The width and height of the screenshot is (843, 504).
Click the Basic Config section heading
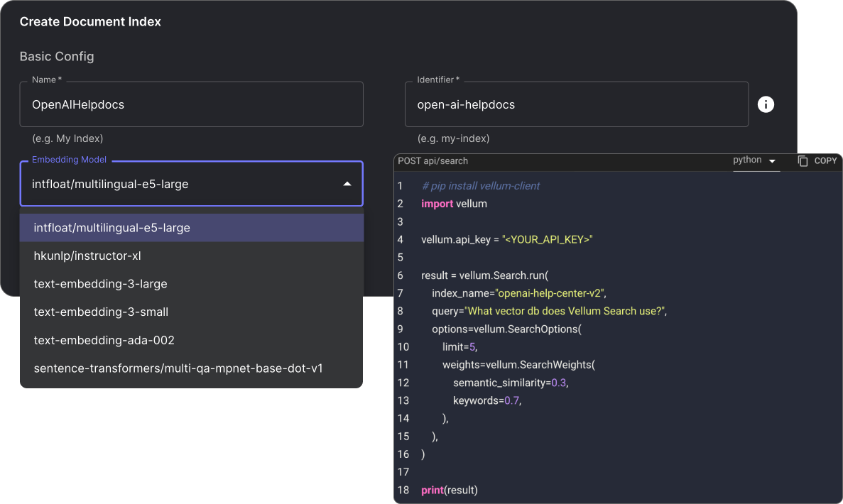pos(57,56)
